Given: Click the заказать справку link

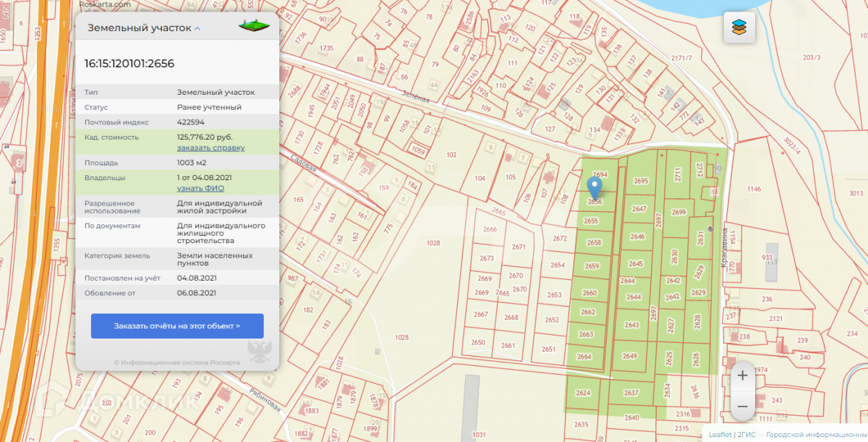Looking at the screenshot, I should point(210,148).
